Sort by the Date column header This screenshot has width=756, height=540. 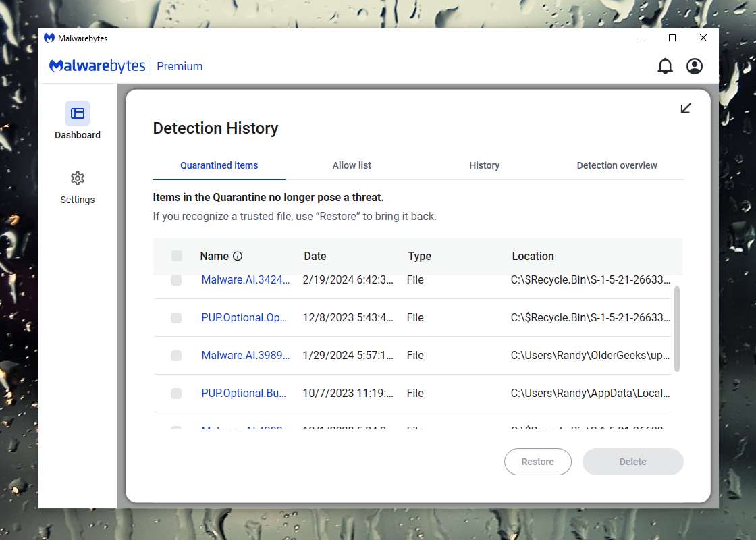click(315, 256)
